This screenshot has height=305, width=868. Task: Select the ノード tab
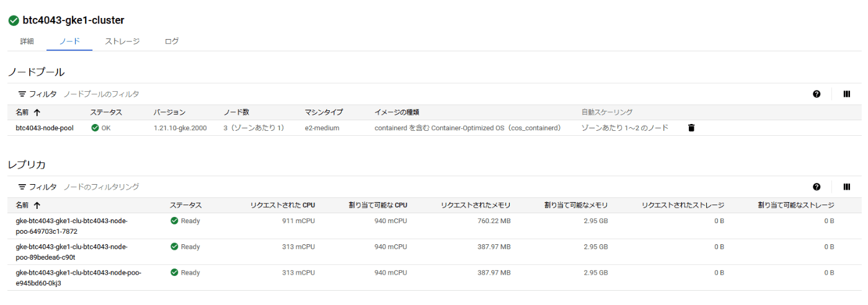(x=69, y=42)
